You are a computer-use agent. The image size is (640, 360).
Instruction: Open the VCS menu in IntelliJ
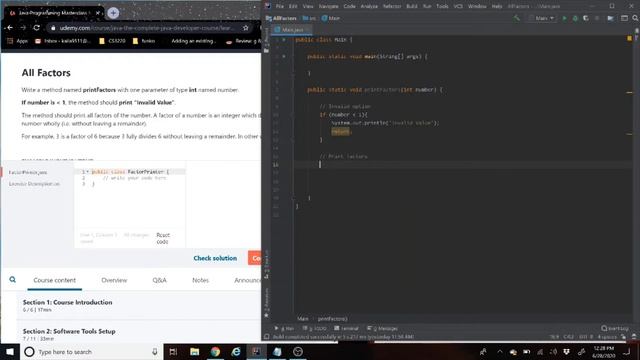(458, 6)
